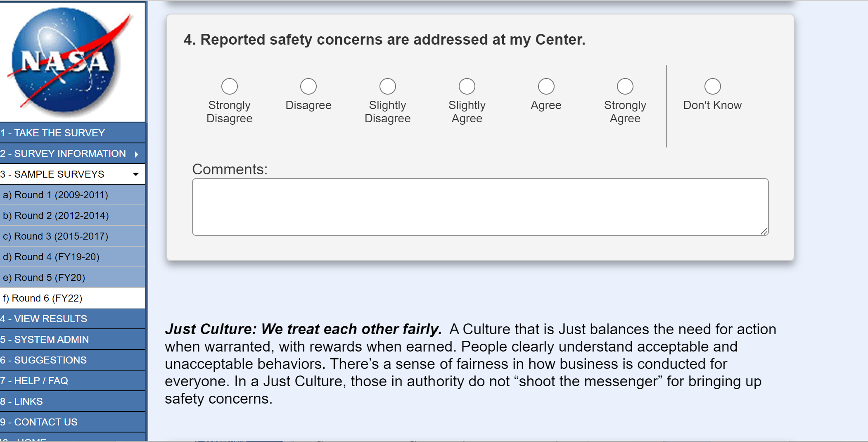Image resolution: width=868 pixels, height=442 pixels.
Task: Click inside the Comments text box
Action: pos(480,207)
